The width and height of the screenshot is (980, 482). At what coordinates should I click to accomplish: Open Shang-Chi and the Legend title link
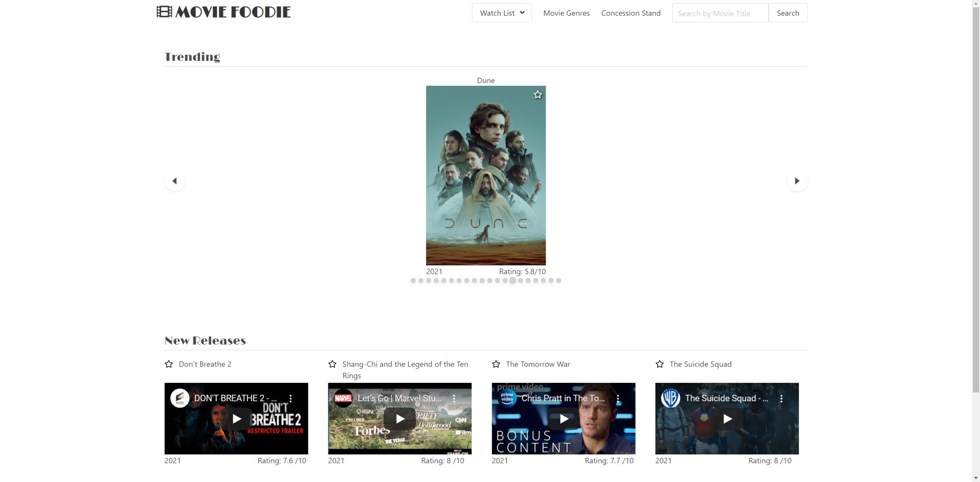coord(405,370)
